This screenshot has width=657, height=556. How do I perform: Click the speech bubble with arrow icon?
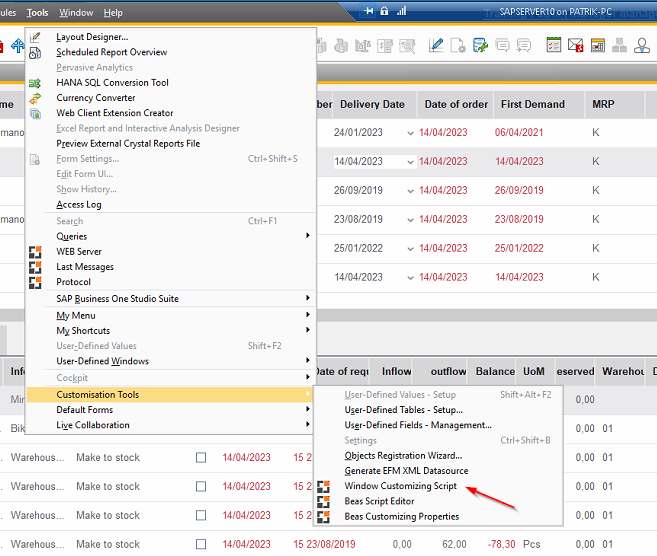pos(524,45)
